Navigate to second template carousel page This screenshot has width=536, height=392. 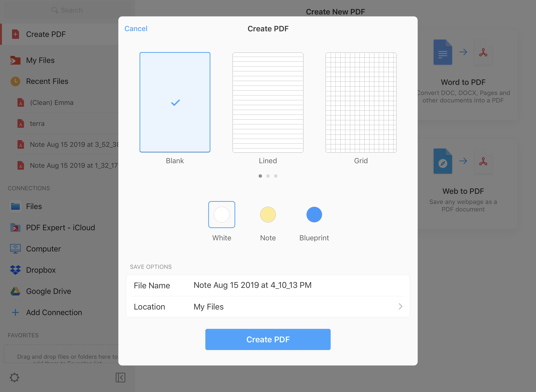tap(268, 176)
